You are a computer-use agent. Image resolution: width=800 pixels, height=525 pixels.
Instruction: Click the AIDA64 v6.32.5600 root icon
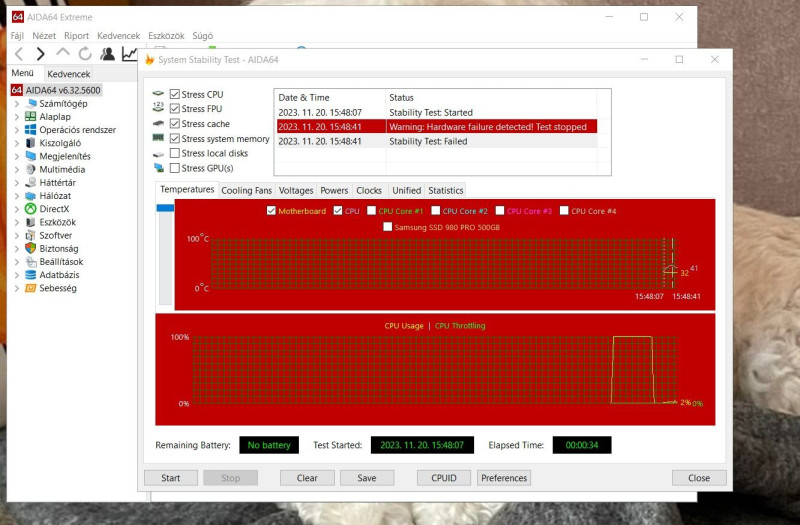coord(17,90)
